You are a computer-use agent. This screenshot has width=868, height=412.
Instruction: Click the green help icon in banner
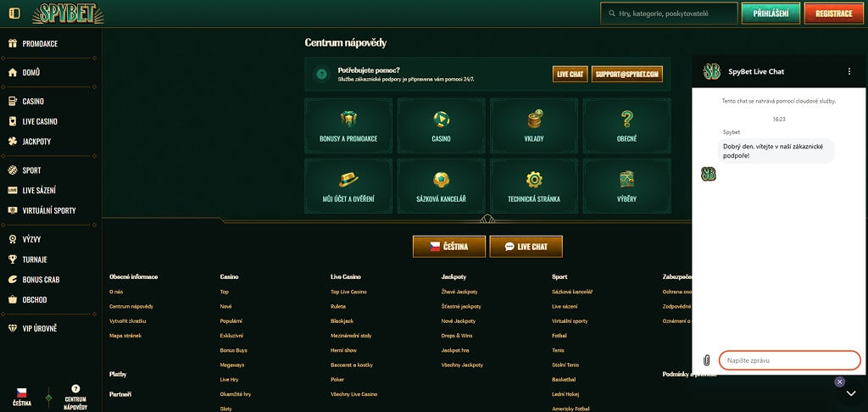320,75
